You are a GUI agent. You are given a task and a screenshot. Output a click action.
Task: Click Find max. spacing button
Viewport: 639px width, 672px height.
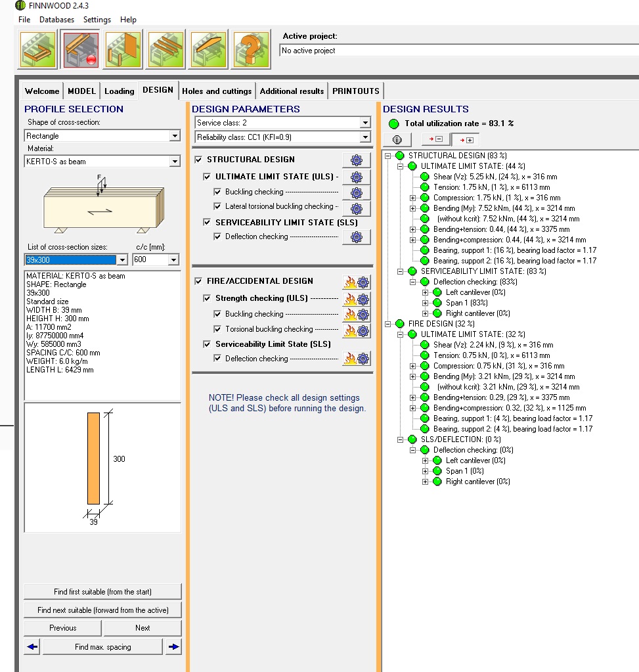click(x=103, y=647)
